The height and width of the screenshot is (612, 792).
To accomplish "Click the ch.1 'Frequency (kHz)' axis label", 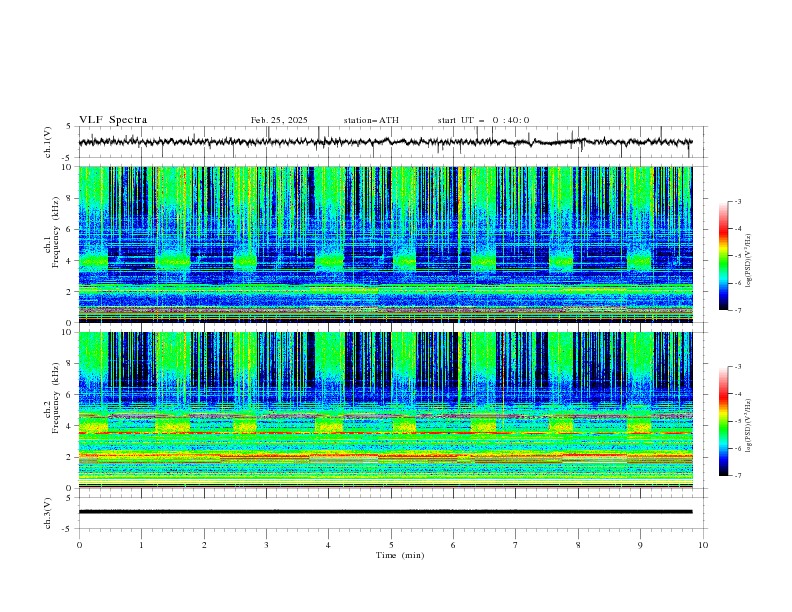I will (56, 233).
